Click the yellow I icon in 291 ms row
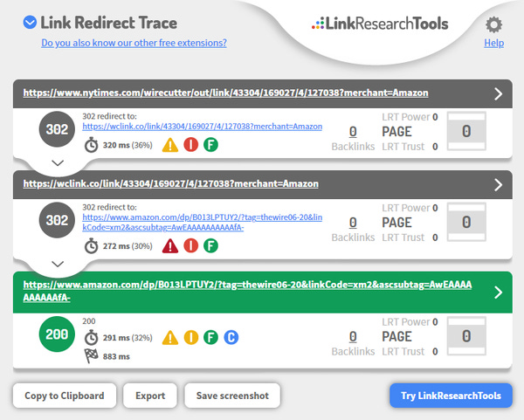This screenshot has height=420, width=524. [x=190, y=337]
